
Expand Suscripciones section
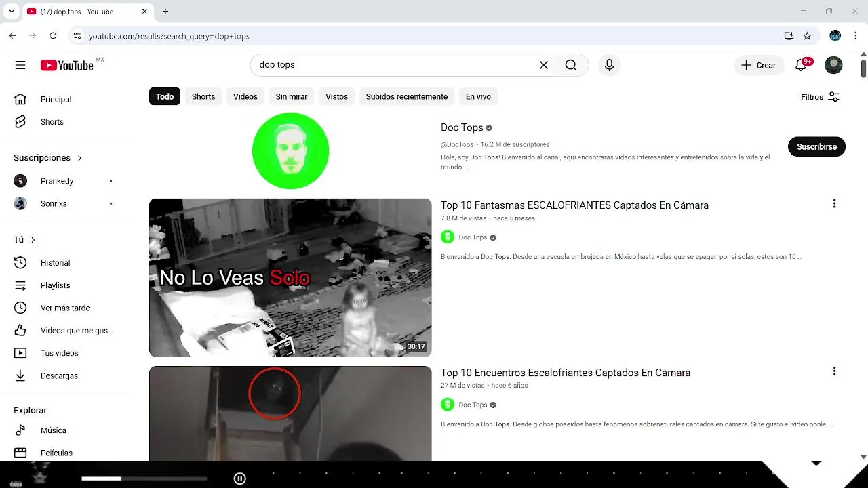[47, 158]
